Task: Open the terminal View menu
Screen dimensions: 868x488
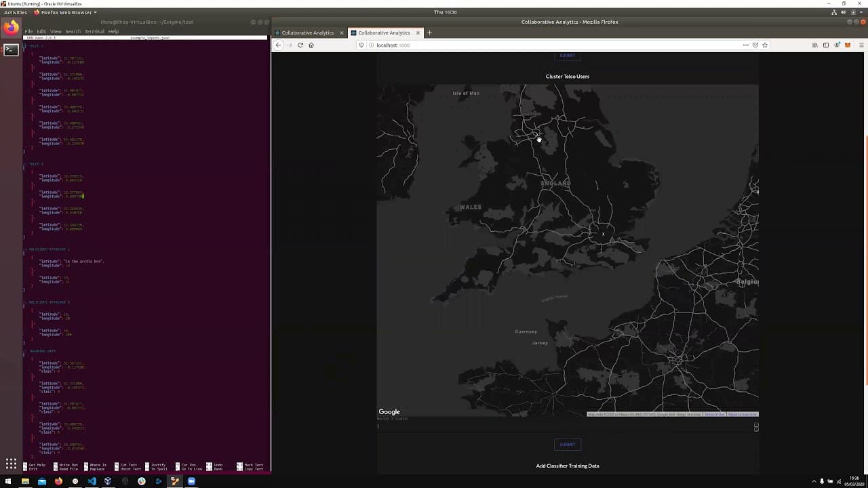Action: coord(56,32)
